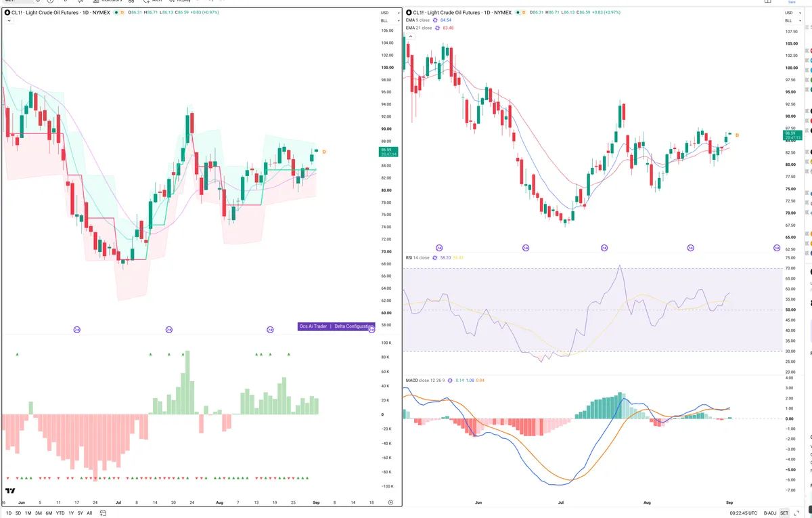Click the 00:22:45 UTC clock
812x518 pixels.
tap(744, 513)
